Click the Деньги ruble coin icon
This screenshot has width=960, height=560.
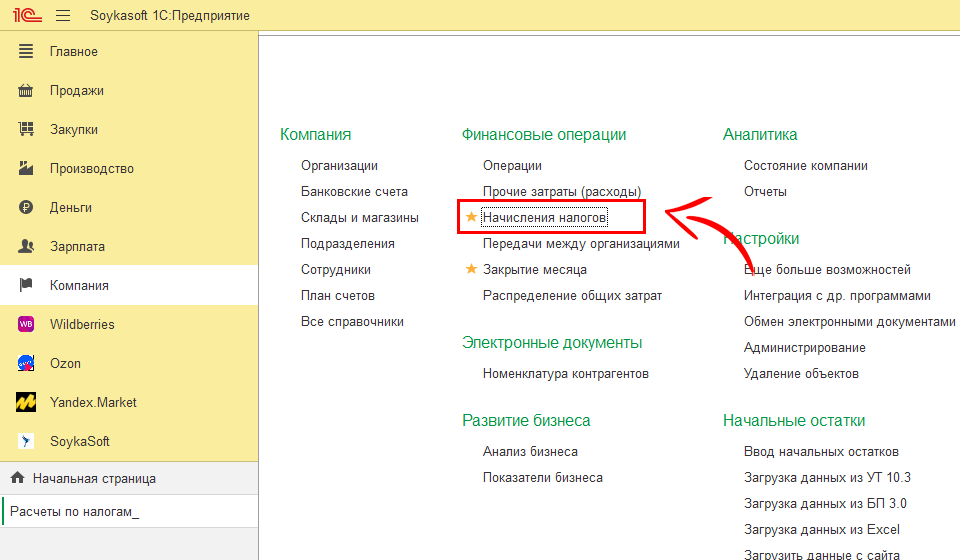(x=27, y=207)
